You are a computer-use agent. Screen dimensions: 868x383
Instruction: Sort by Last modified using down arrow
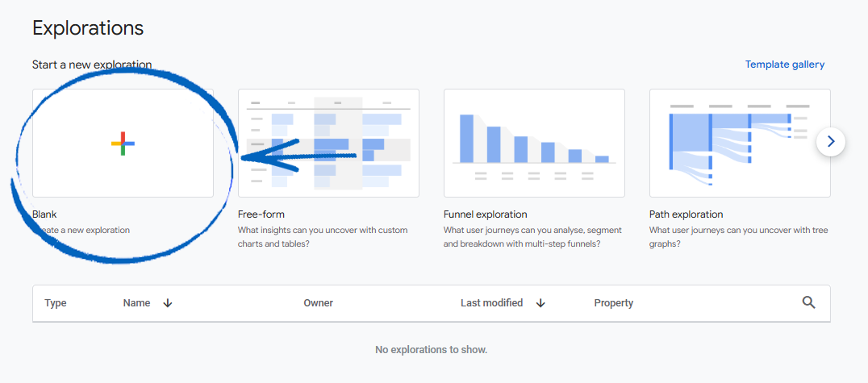click(x=540, y=302)
